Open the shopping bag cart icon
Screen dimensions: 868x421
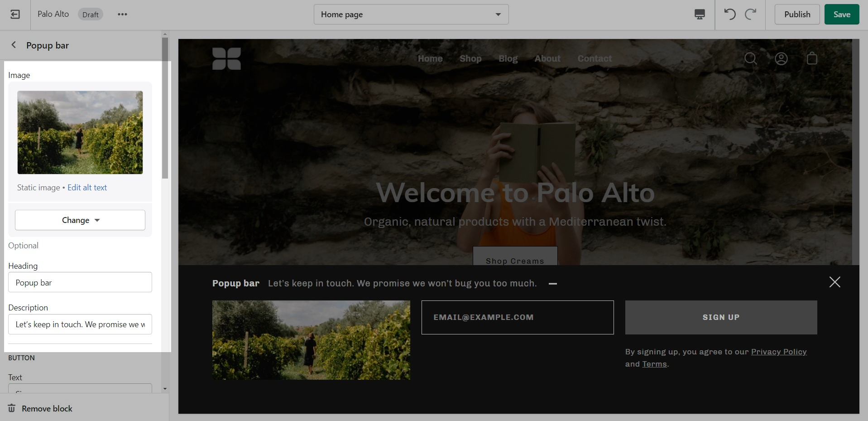[x=812, y=58]
